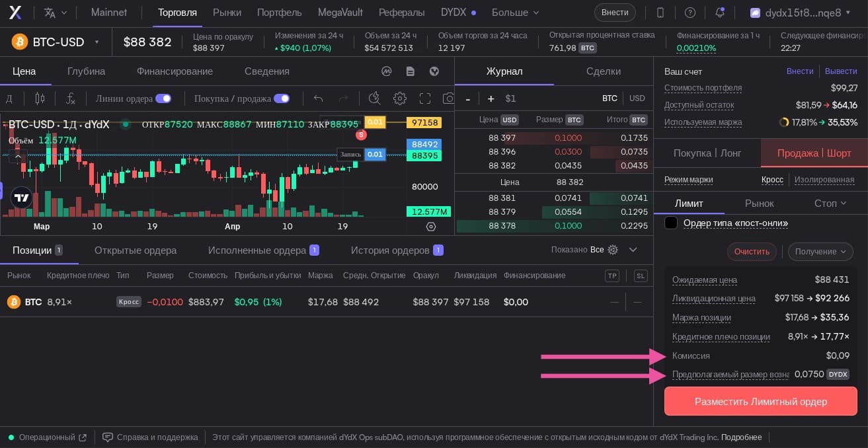Switch chart to fullscreen mode icon
Viewport: 868px width, 448px height.
[x=425, y=98]
